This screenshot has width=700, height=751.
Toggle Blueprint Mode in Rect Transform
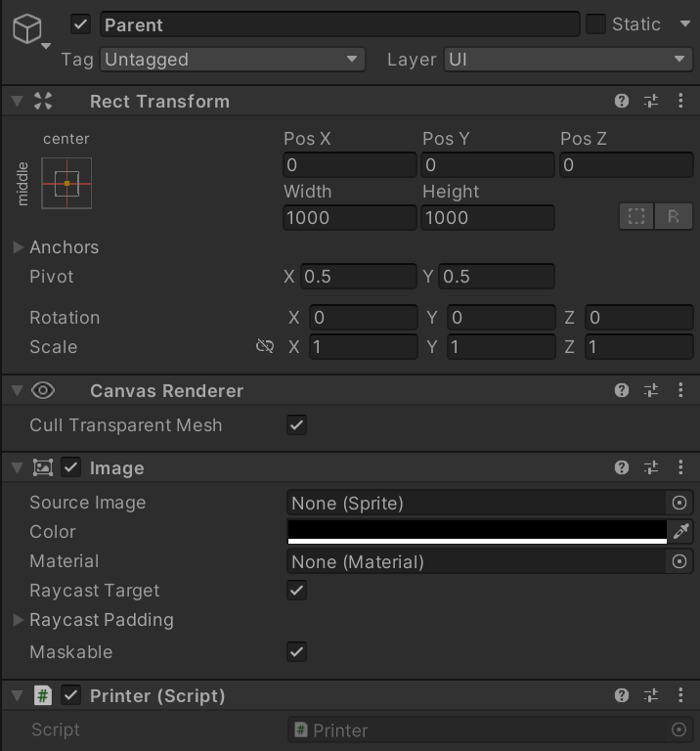point(636,216)
